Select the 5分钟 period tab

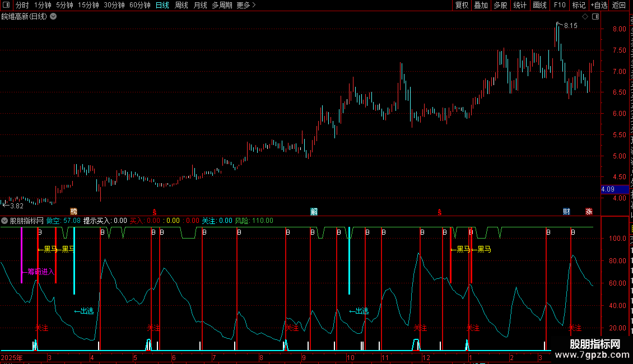coord(64,5)
